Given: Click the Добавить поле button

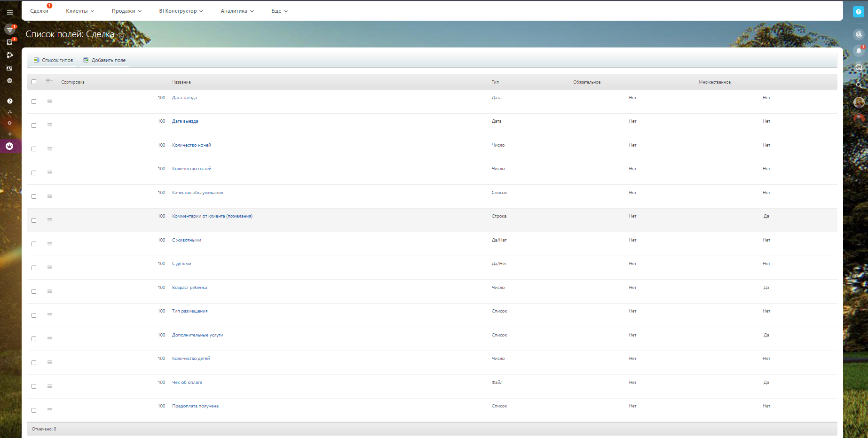Looking at the screenshot, I should click(x=104, y=60).
